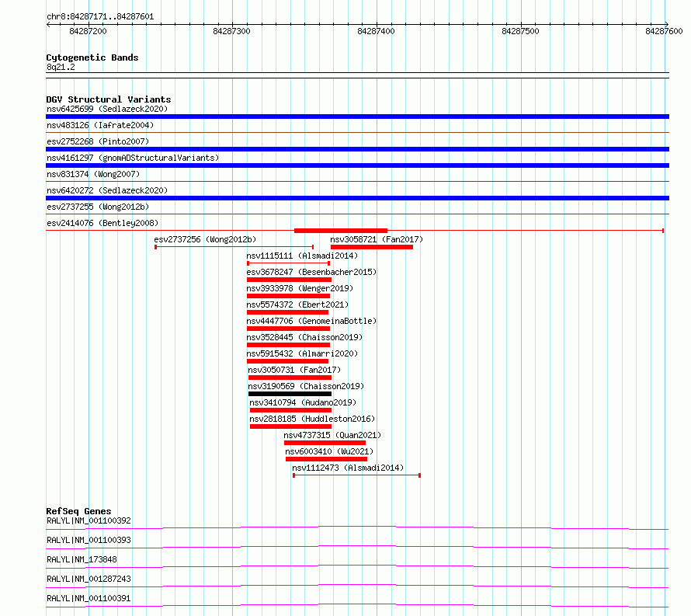The image size is (691, 616).
Task: Click the black bar under nsv3190569
Action: pos(290,394)
